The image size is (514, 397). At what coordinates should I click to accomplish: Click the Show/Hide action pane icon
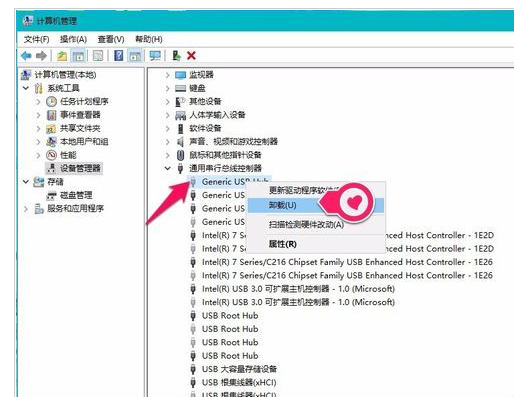point(135,56)
